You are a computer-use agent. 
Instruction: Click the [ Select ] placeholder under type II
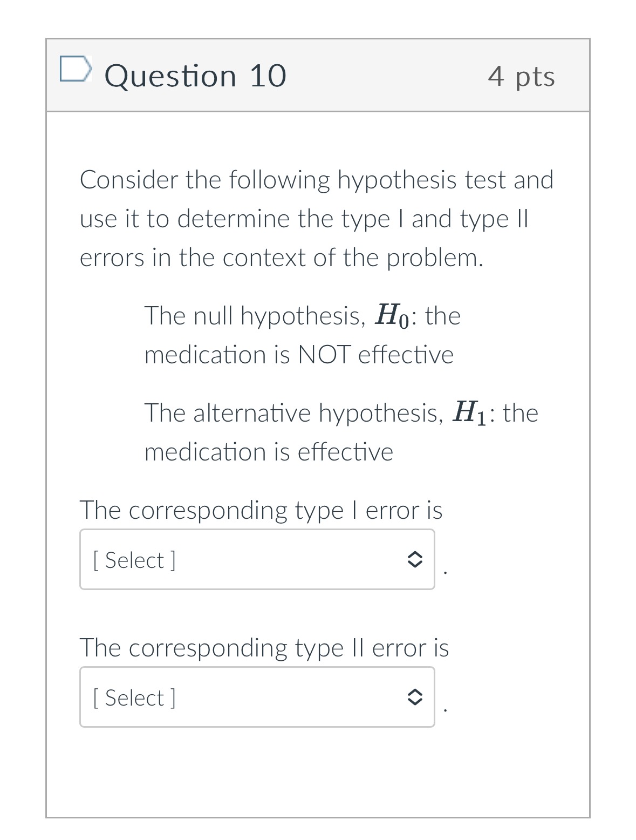134,697
